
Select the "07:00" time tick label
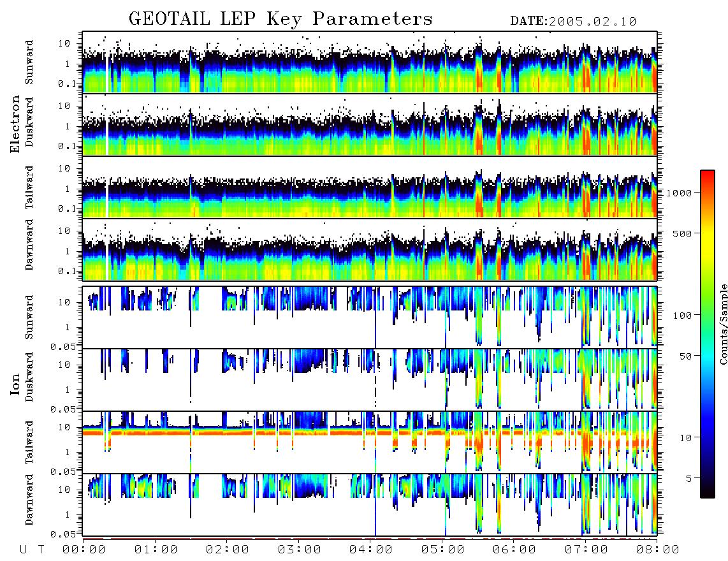click(x=586, y=550)
